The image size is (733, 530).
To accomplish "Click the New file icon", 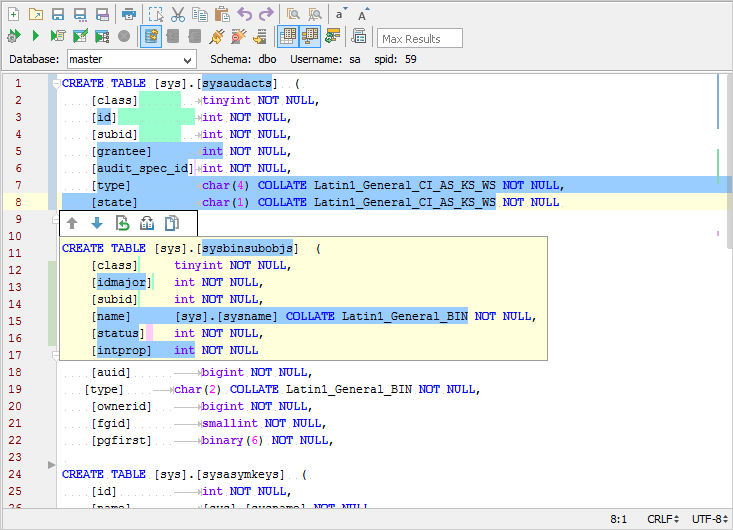I will (14, 14).
